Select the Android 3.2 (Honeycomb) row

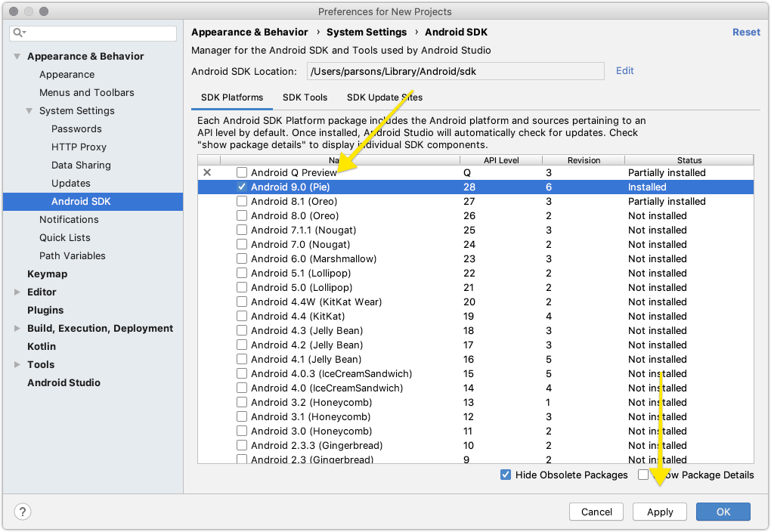pyautogui.click(x=475, y=403)
